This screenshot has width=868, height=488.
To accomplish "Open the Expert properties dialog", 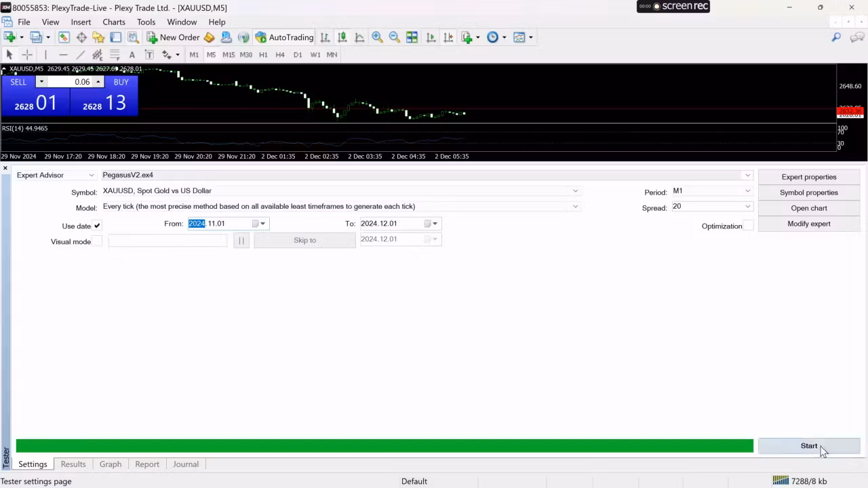I will pos(808,177).
